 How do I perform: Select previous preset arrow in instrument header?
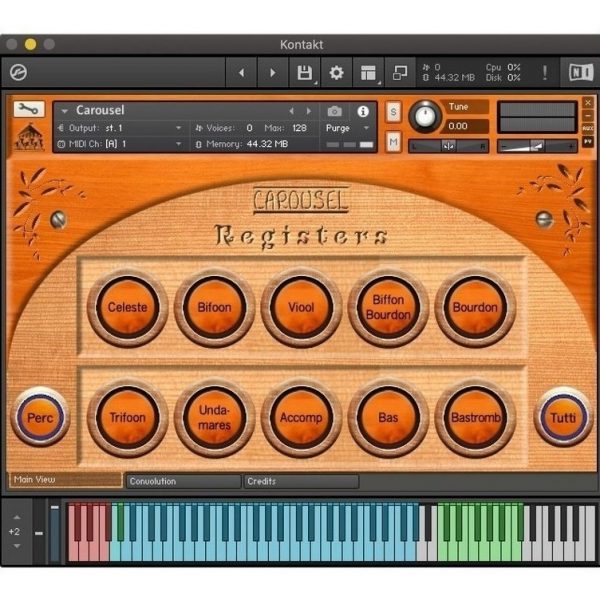292,111
